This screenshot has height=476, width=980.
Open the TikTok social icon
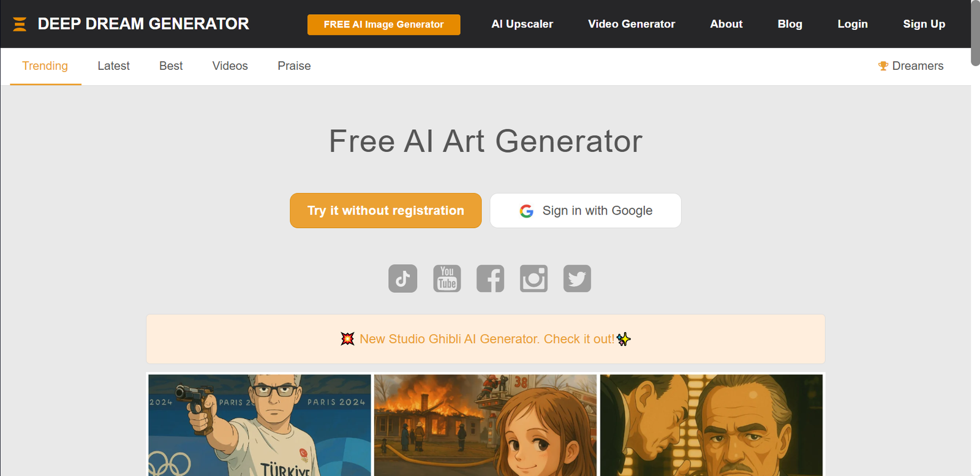[x=402, y=279]
